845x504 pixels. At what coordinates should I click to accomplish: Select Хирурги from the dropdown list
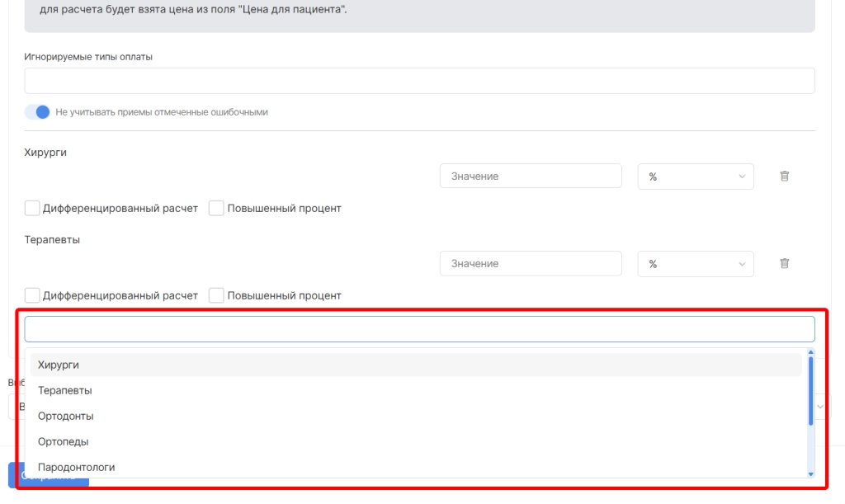[58, 365]
